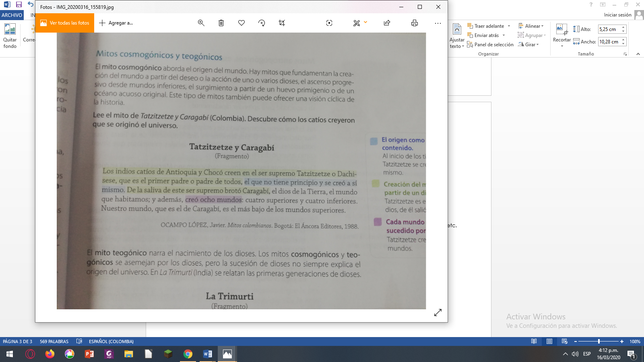This screenshot has height=362, width=644.
Task: Open Word ribbon display options
Action: click(603, 4)
